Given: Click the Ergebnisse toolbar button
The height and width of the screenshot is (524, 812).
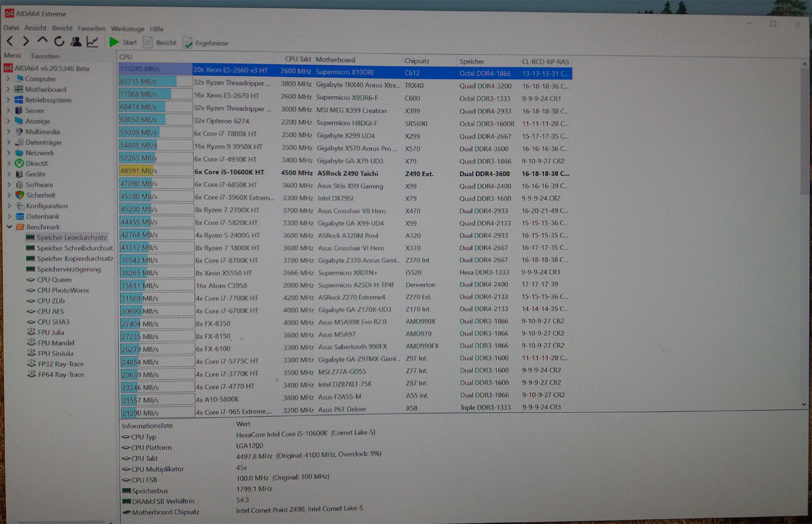Looking at the screenshot, I should tap(205, 43).
